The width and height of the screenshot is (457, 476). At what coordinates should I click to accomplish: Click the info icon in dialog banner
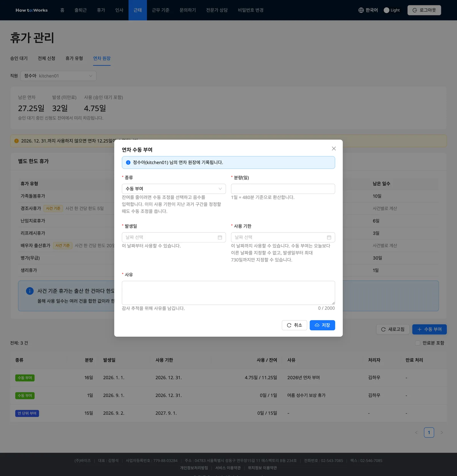point(128,162)
